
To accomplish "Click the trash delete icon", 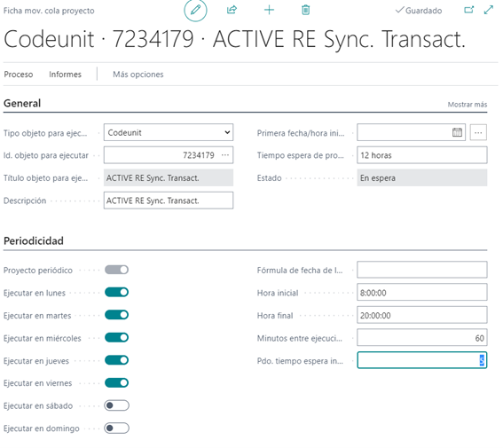I will tap(306, 10).
